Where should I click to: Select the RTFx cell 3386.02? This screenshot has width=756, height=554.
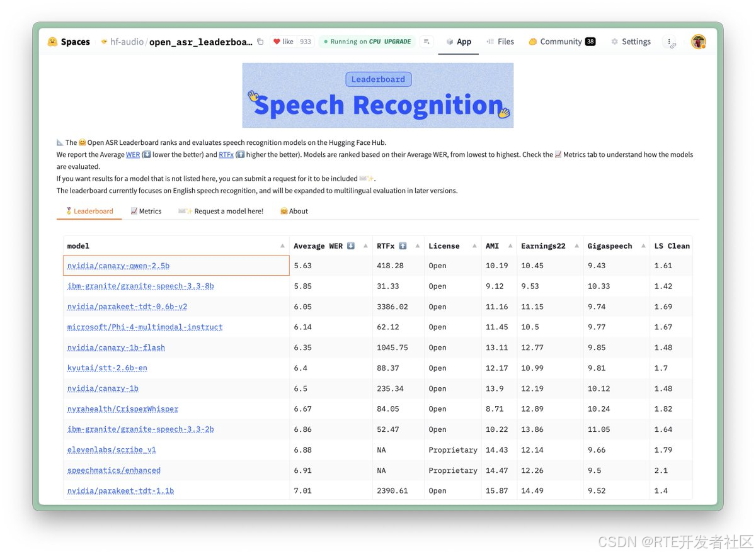click(398, 307)
